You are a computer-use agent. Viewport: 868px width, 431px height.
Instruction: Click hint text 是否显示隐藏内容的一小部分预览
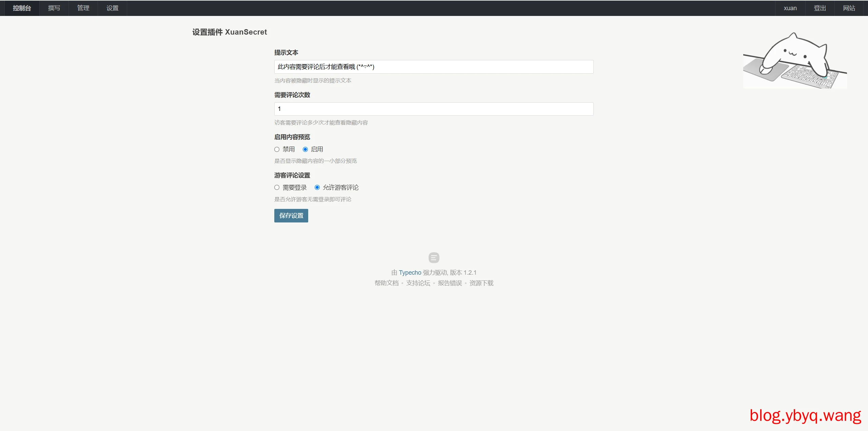(x=315, y=161)
